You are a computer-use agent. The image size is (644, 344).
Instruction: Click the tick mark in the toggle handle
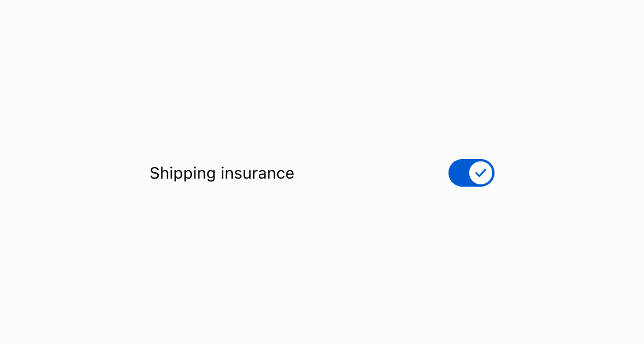(x=481, y=173)
